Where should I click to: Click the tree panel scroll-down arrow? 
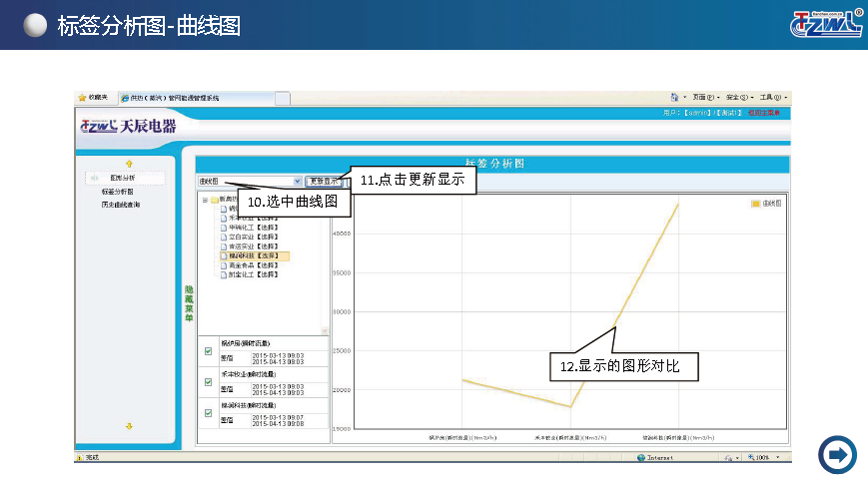[325, 330]
